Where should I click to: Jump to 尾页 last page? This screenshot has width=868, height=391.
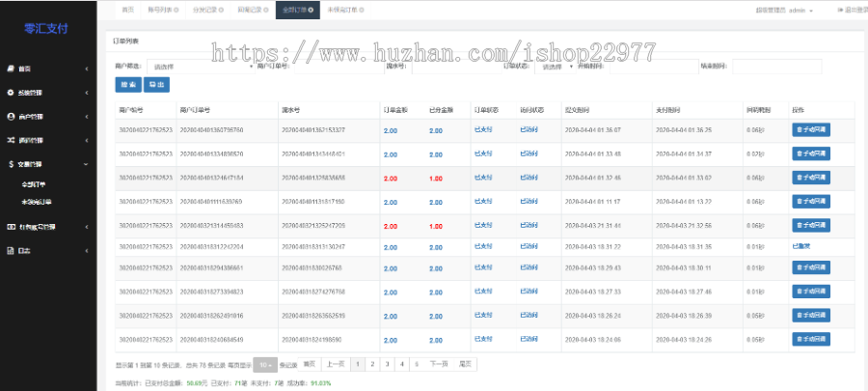[x=465, y=364]
